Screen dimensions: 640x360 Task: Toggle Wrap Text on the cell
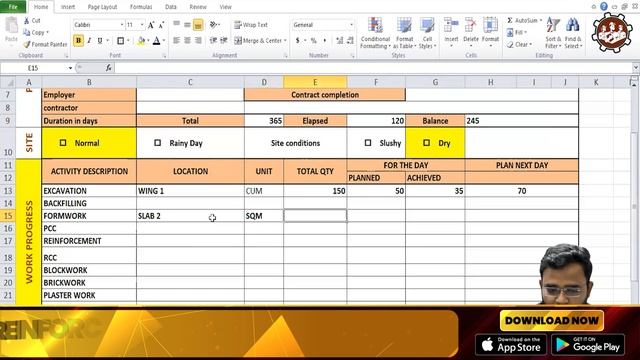pyautogui.click(x=251, y=25)
